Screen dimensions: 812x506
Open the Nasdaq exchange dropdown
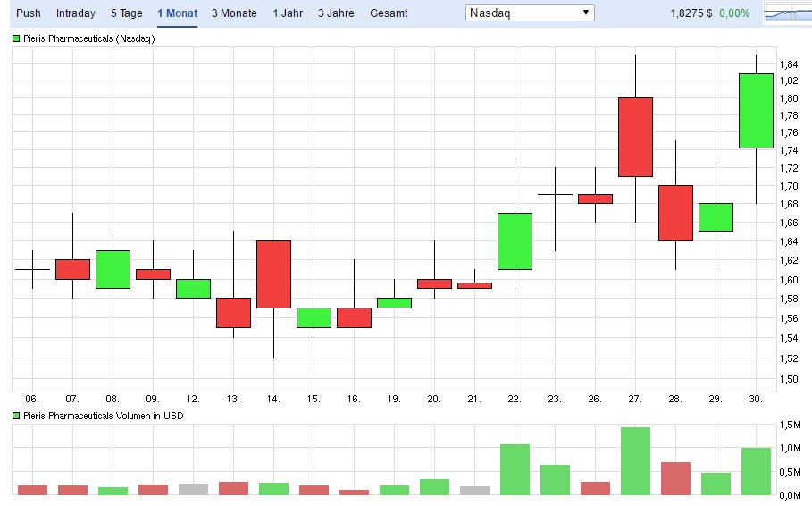click(530, 13)
